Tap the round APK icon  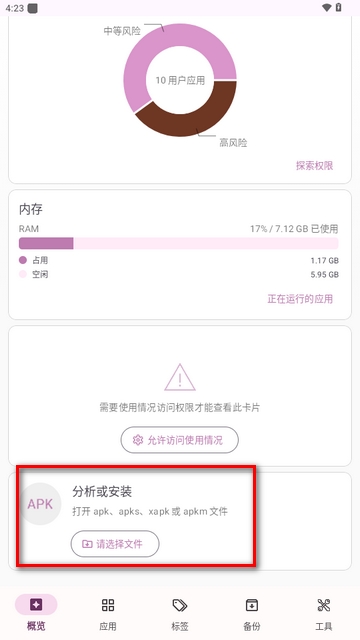[40, 504]
